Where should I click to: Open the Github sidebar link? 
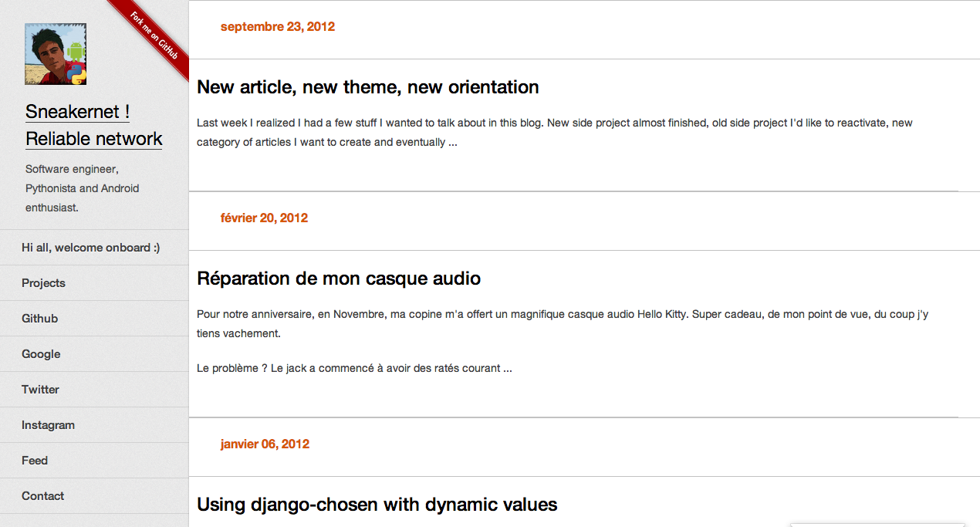(39, 319)
